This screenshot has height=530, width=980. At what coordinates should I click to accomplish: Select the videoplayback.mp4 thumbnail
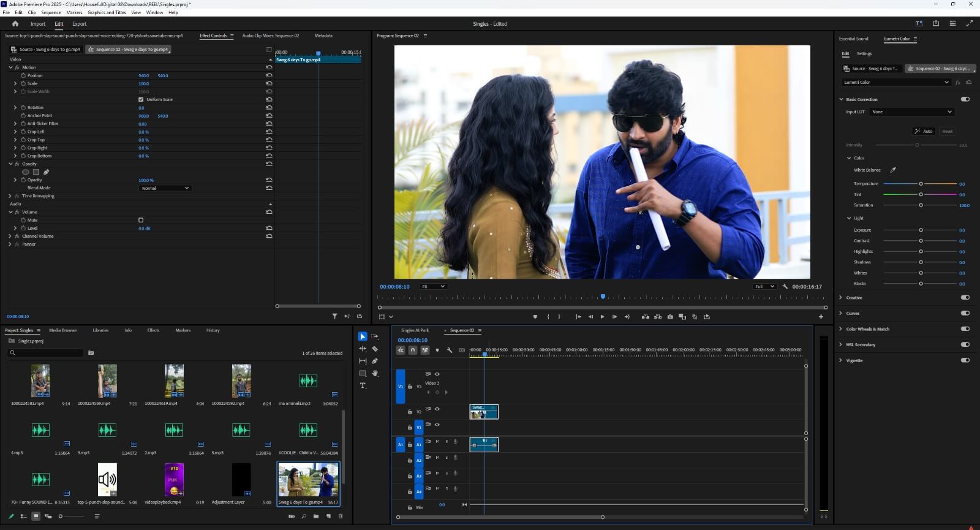[174, 479]
